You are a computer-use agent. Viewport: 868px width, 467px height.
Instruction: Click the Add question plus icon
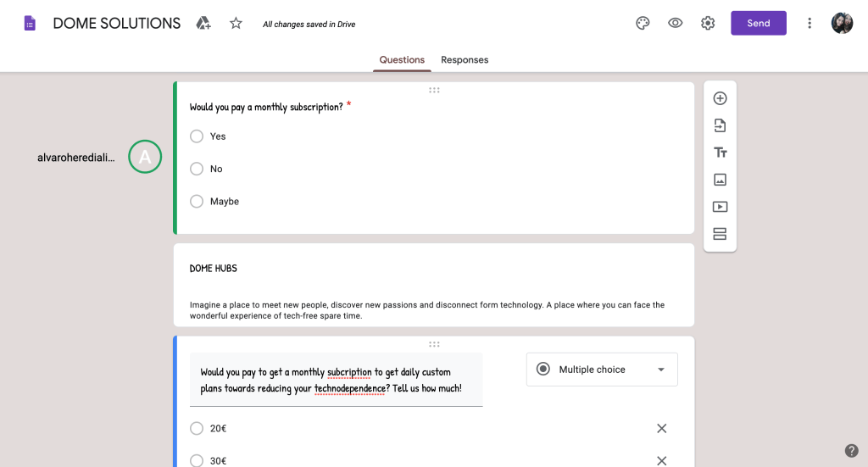pos(720,98)
